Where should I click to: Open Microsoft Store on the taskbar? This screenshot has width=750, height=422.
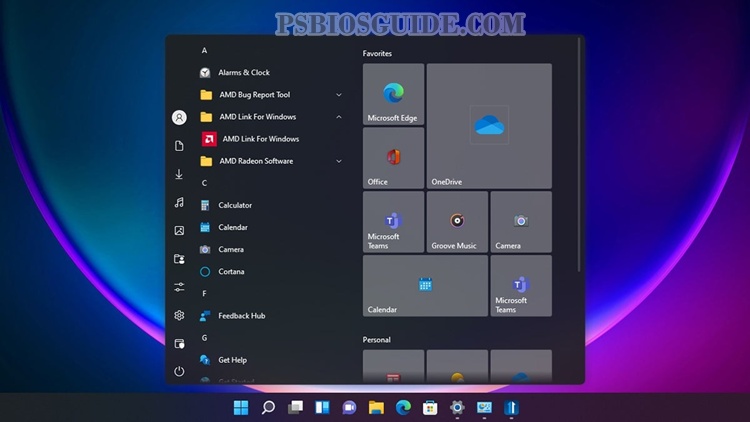point(430,408)
